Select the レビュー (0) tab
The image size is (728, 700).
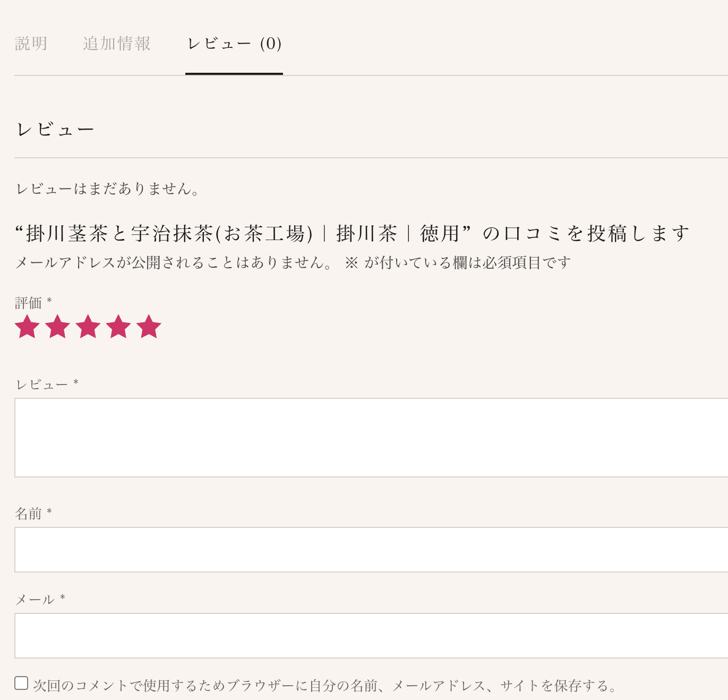point(234,44)
